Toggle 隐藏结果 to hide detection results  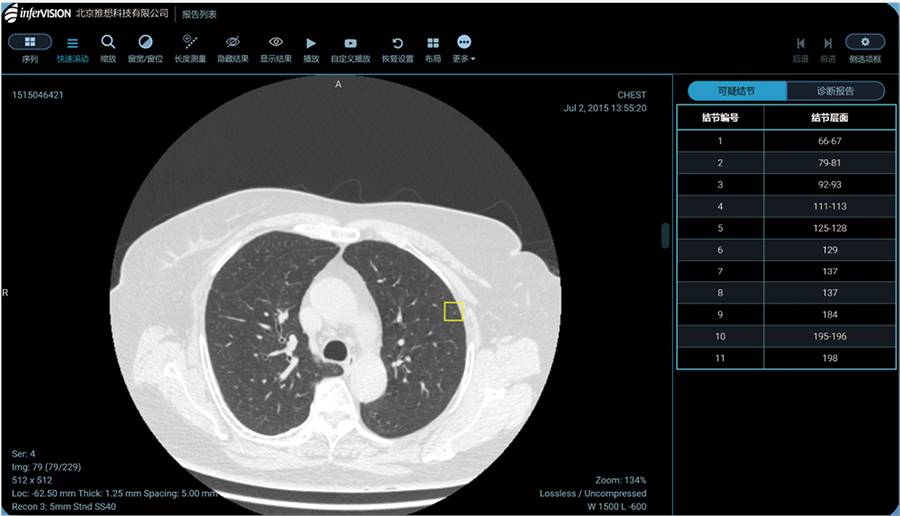click(233, 43)
